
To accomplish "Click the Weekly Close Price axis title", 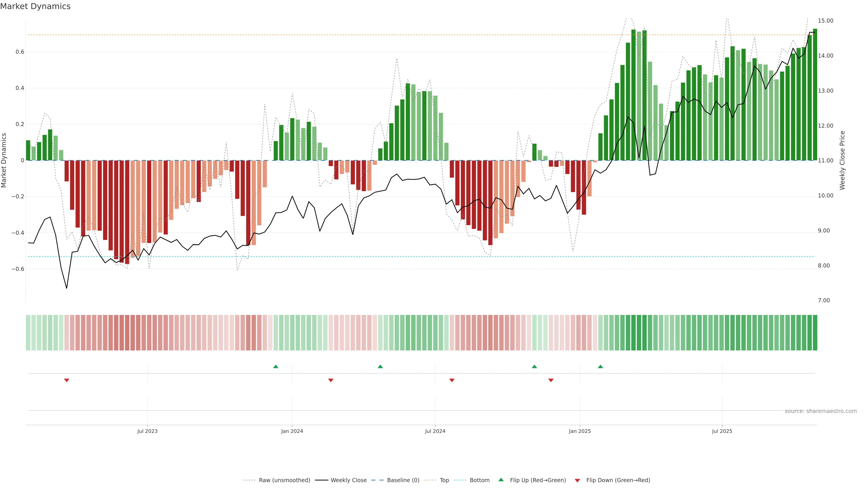I will (x=842, y=160).
